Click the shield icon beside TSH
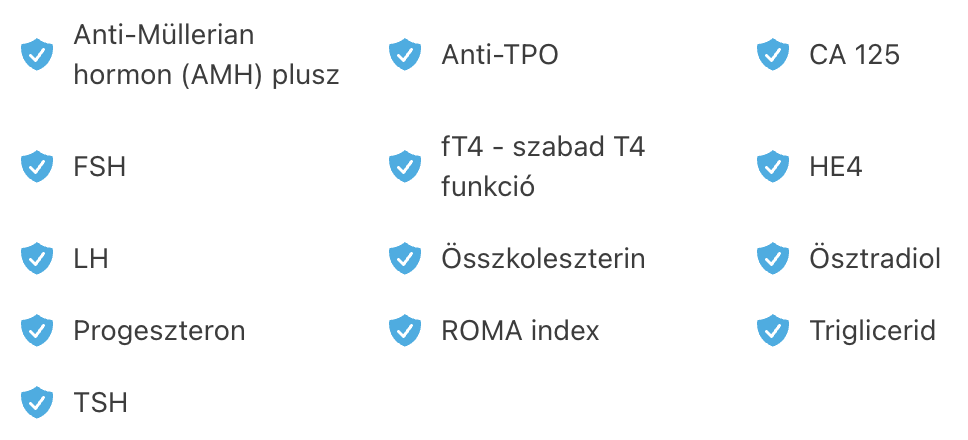The height and width of the screenshot is (440, 968). tap(37, 402)
